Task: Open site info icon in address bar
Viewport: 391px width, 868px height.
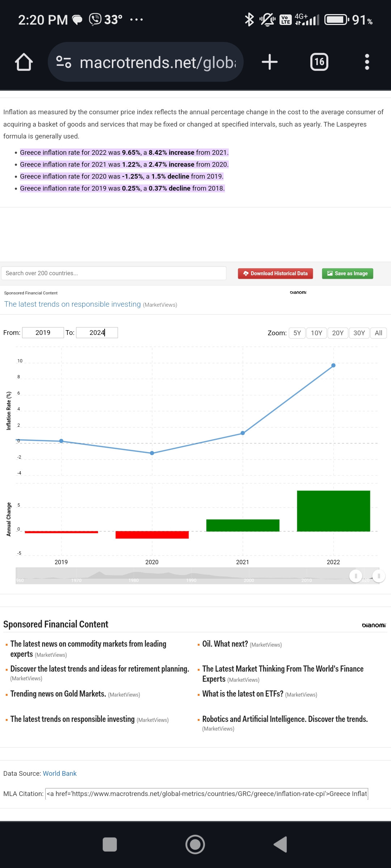Action: pos(64,62)
